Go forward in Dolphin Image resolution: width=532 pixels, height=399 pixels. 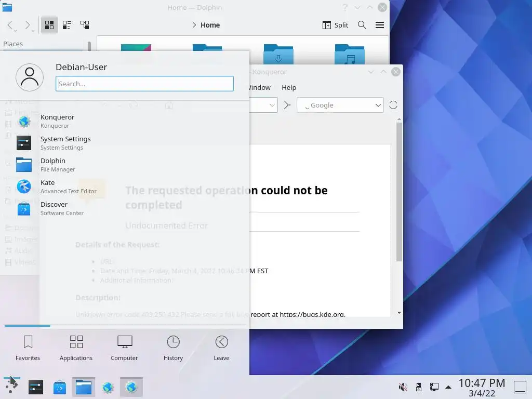[28, 25]
